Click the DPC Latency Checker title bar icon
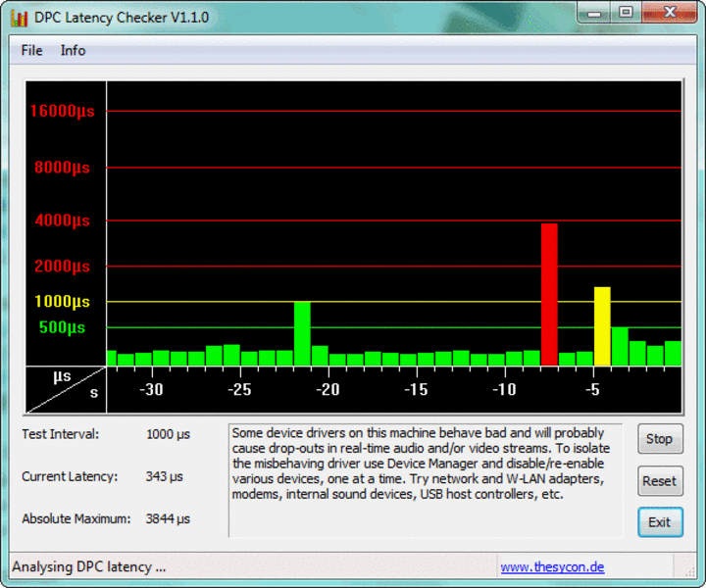 pyautogui.click(x=20, y=17)
